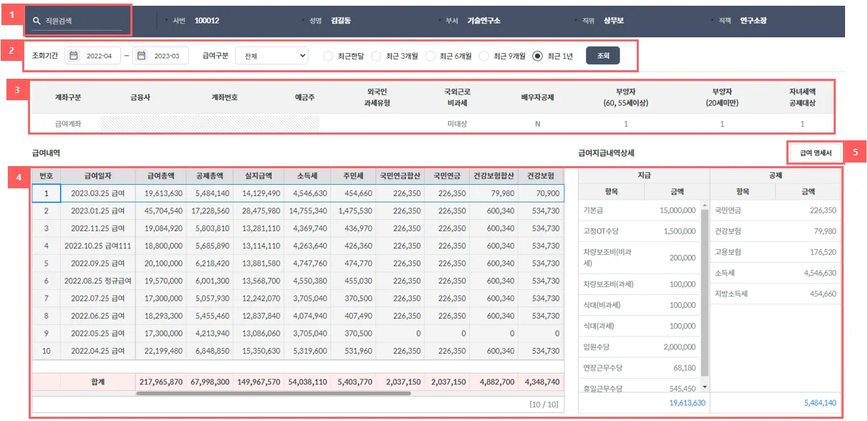The width and height of the screenshot is (868, 421).
Task: Select the 최근한달 radio button
Action: [x=328, y=56]
